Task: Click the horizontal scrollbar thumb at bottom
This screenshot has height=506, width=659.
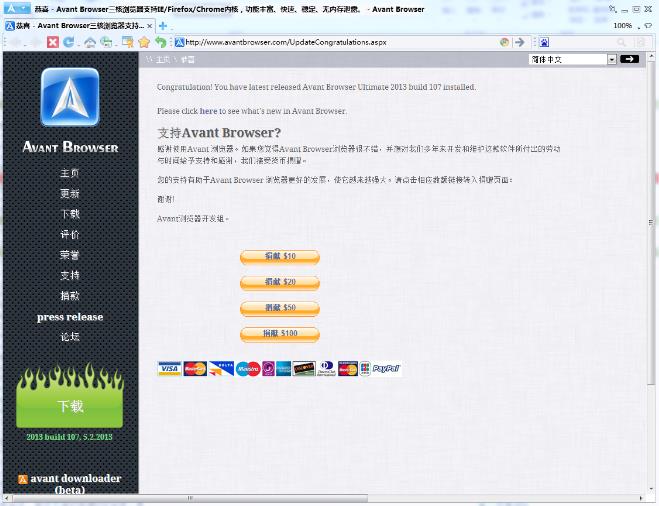Action: (x=190, y=498)
